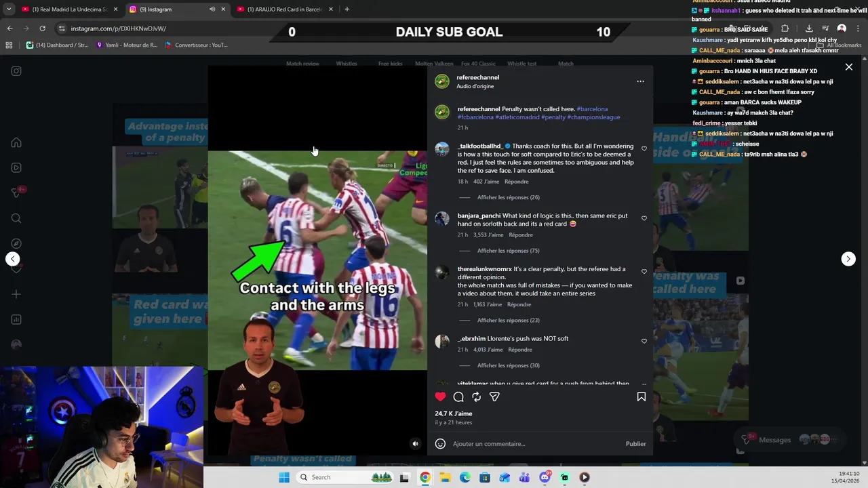Open Dashboard chart icon in sidebar

point(16,319)
